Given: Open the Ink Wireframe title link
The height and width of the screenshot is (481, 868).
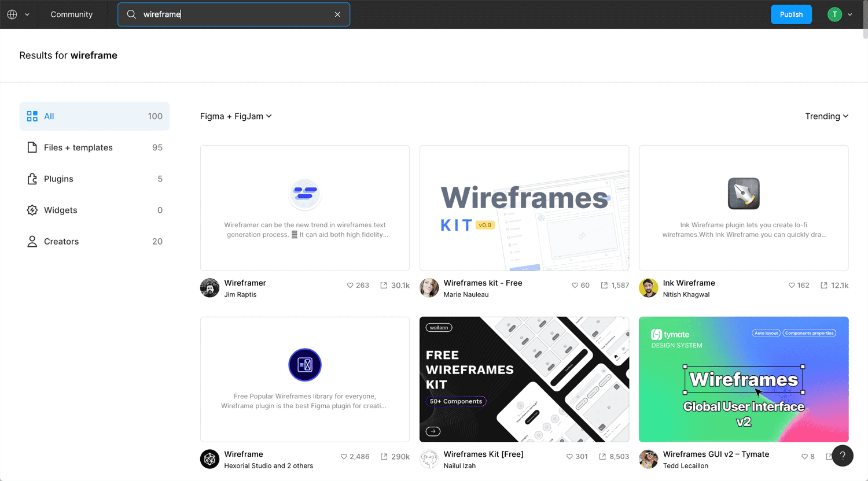Looking at the screenshot, I should click(x=689, y=283).
